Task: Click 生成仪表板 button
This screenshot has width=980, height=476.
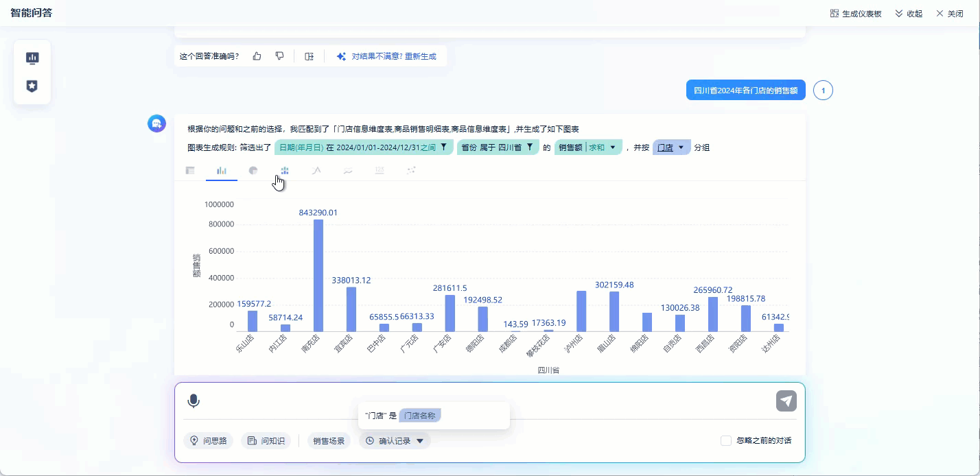Action: 856,14
